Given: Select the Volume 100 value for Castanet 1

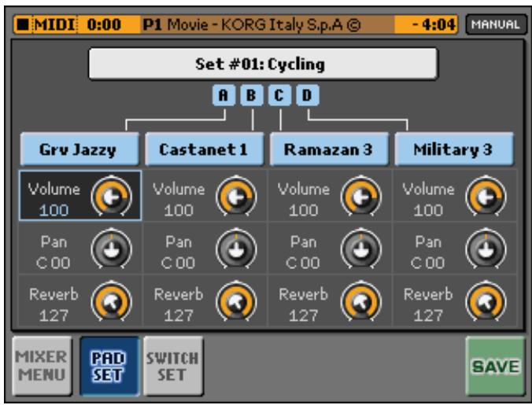Looking at the screenshot, I should click(179, 211).
